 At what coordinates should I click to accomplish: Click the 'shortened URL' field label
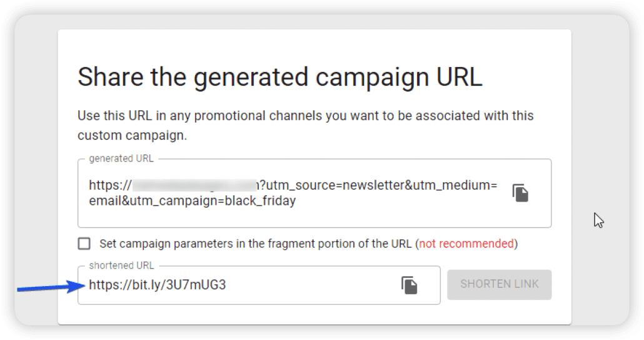tap(121, 265)
